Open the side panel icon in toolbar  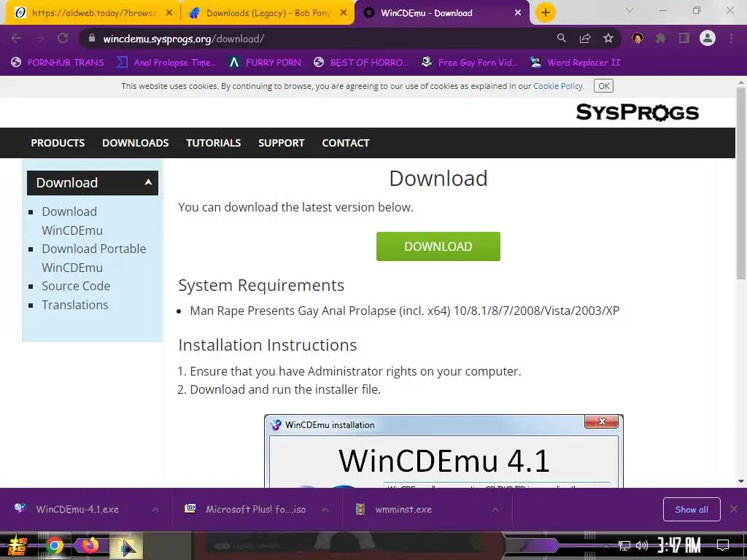click(x=684, y=38)
